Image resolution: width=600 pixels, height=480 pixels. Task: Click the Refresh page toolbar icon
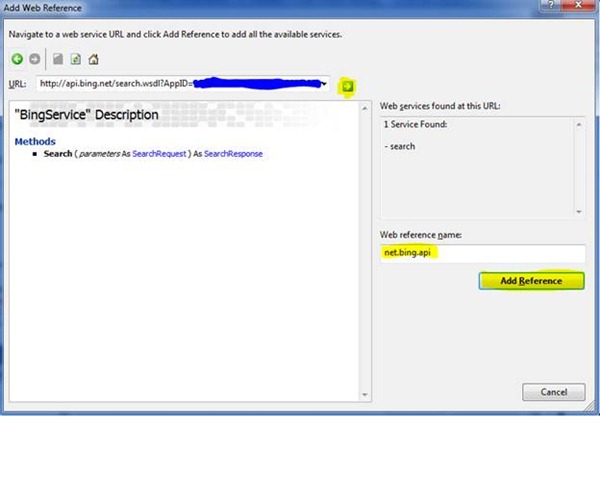tap(76, 59)
